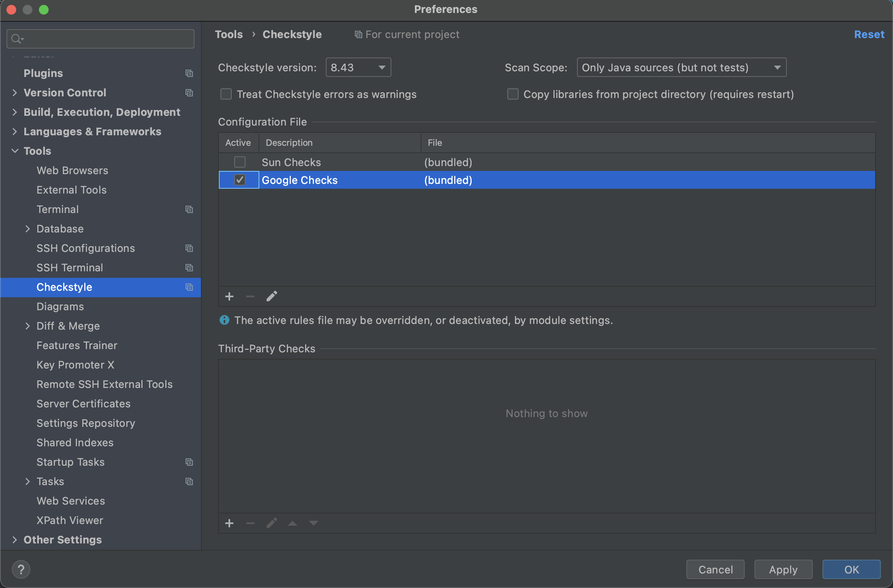893x588 pixels.
Task: Open the SSH Configurations settings page
Action: 85,248
